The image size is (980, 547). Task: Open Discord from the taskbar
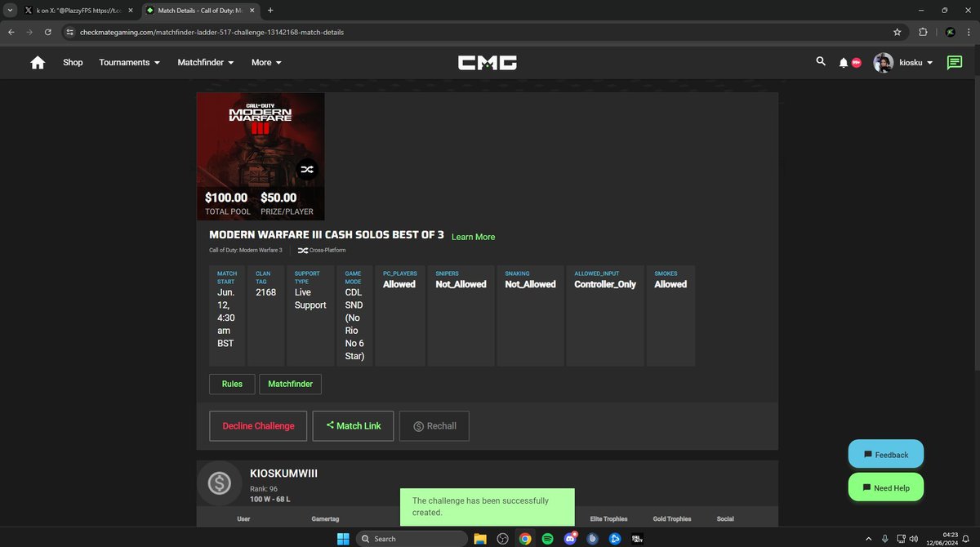click(x=570, y=538)
